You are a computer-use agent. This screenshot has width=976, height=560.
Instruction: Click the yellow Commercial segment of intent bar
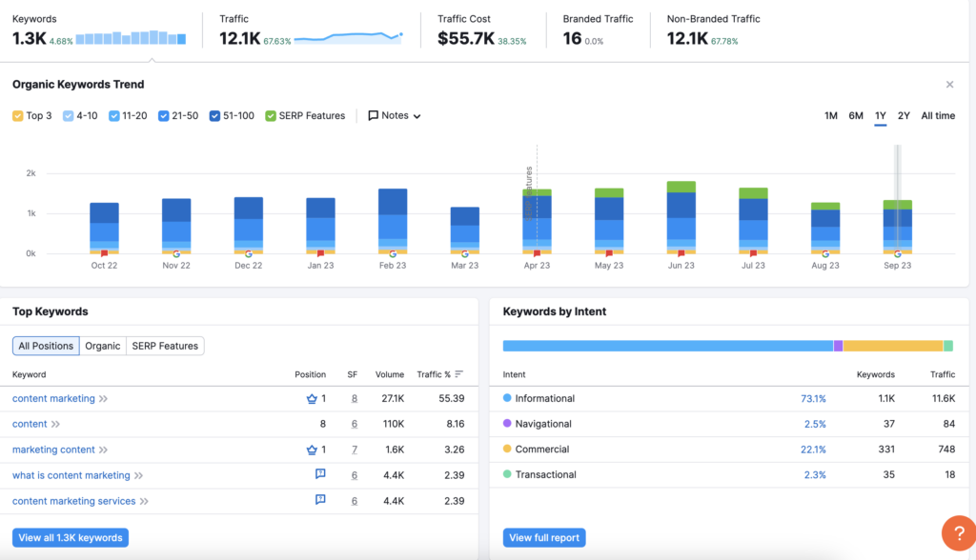point(892,346)
